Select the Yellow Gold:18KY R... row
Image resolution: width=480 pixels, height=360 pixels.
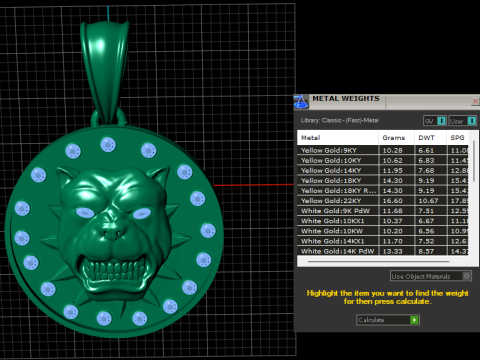pos(383,191)
